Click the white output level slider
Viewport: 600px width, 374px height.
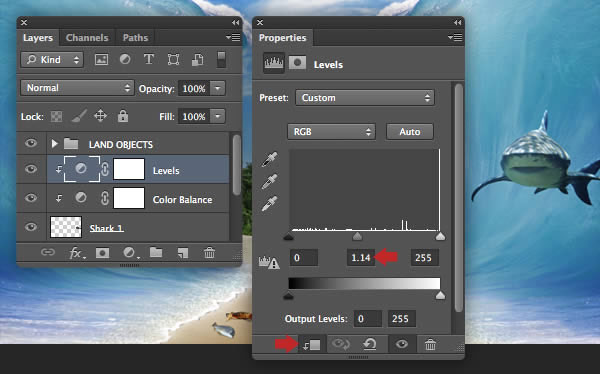tap(440, 295)
